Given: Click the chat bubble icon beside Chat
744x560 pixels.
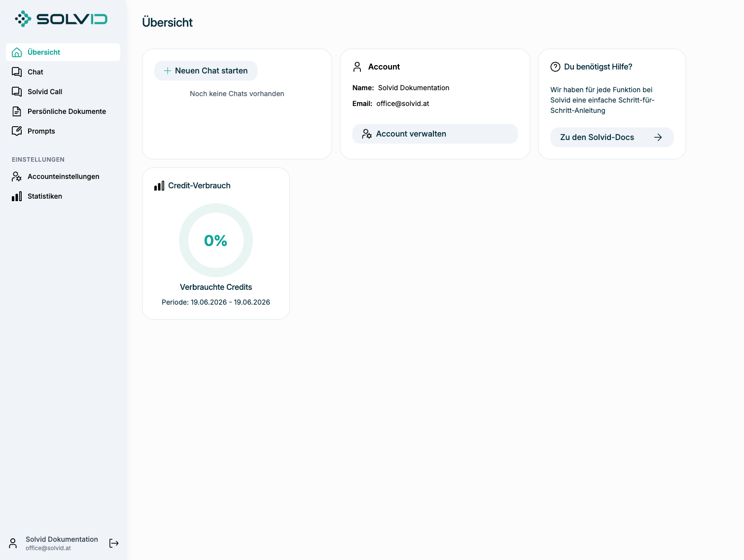Looking at the screenshot, I should (17, 72).
